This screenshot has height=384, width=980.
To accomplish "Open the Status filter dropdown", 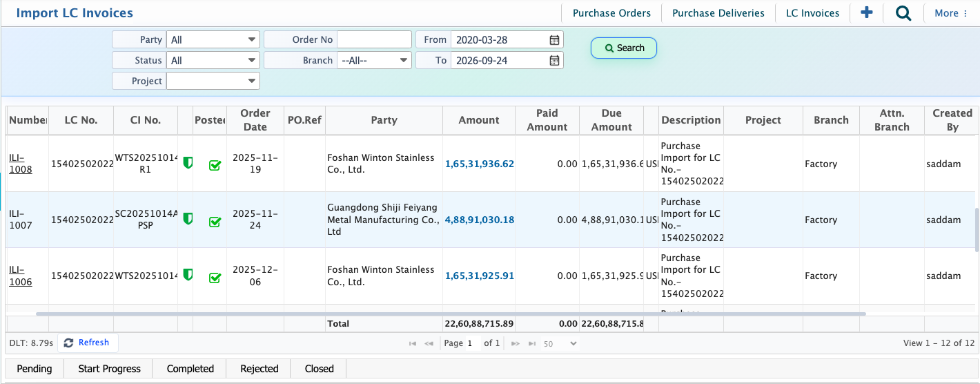I will tap(213, 61).
